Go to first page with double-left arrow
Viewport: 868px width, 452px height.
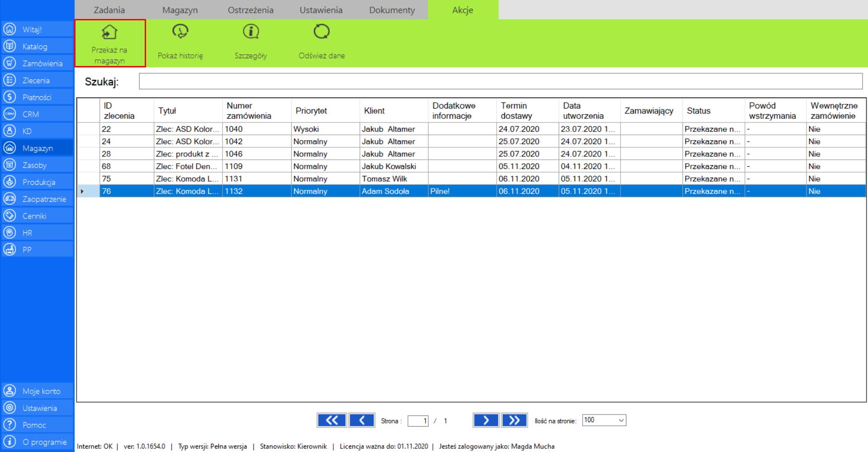332,420
